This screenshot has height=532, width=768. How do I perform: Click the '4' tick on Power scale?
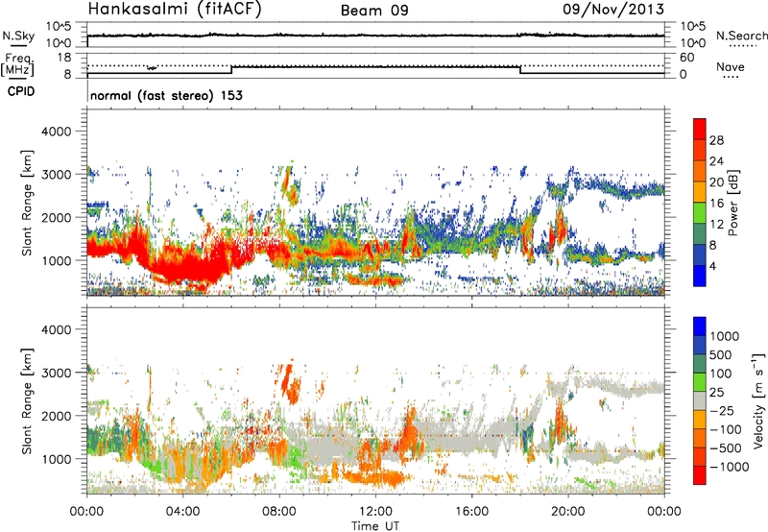[713, 266]
